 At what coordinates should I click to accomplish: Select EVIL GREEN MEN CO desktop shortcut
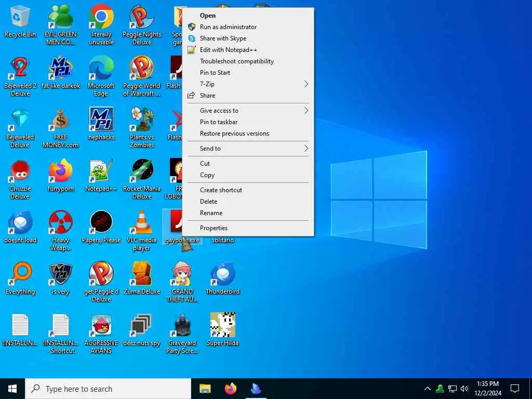pyautogui.click(x=60, y=25)
